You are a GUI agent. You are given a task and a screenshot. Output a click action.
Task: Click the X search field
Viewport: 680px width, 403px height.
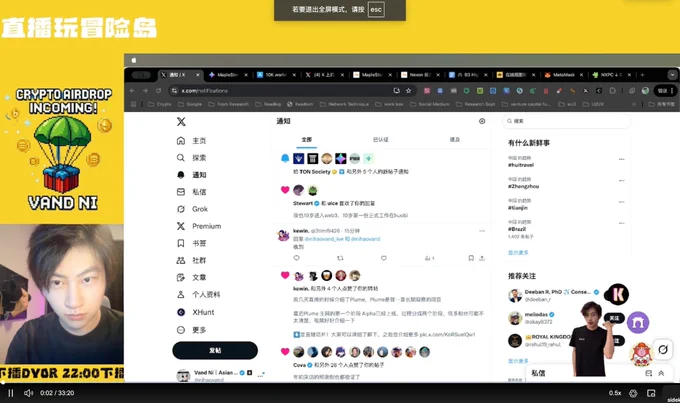point(566,121)
